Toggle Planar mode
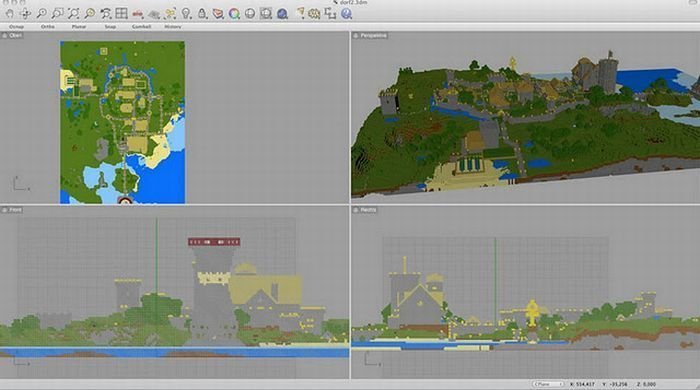Viewport: 700px width, 390px height. coord(79,27)
